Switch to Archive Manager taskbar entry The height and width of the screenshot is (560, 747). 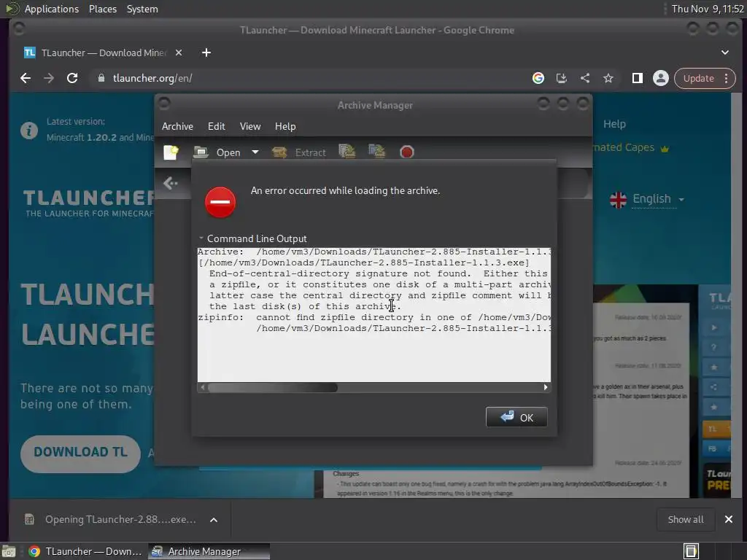(209, 551)
